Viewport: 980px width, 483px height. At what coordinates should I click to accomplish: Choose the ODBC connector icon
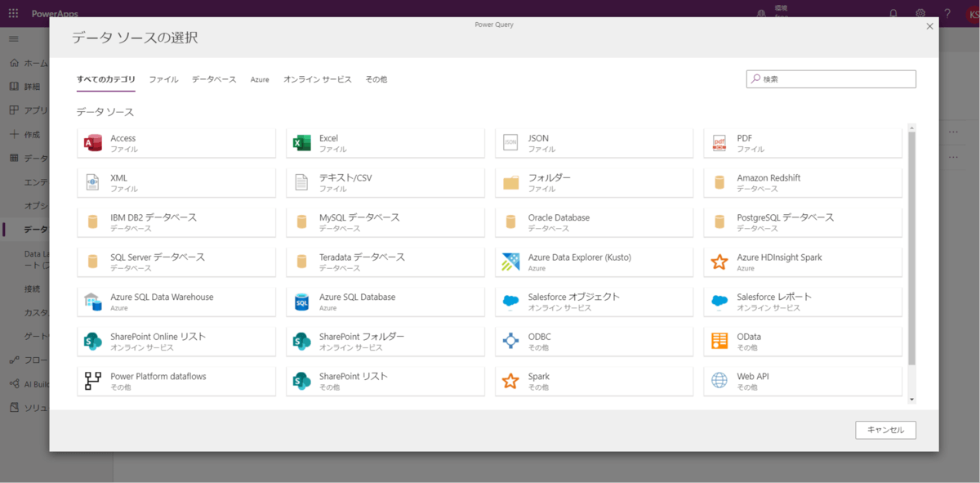[x=510, y=341]
